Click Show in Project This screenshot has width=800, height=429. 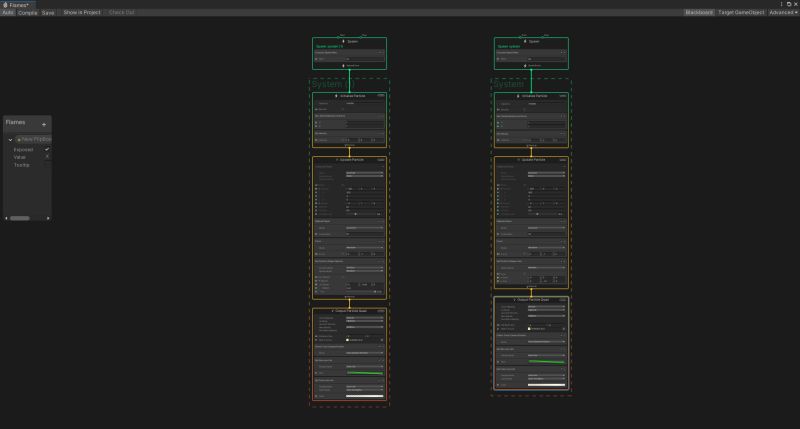pyautogui.click(x=82, y=12)
